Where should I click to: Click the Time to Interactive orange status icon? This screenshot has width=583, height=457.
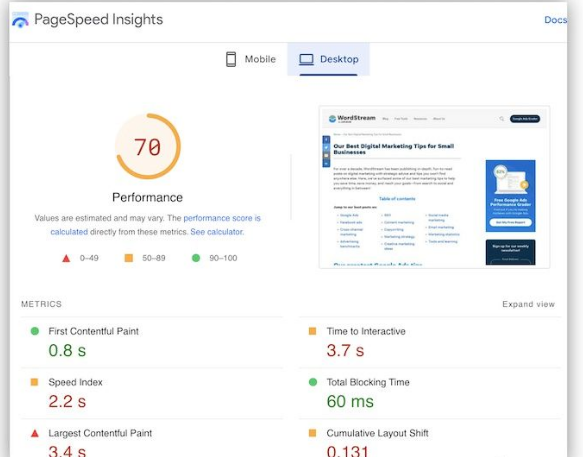(312, 331)
